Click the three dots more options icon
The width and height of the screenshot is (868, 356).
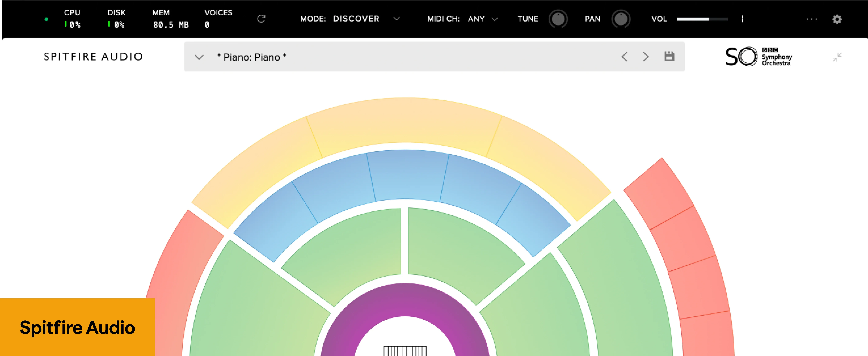(x=812, y=19)
